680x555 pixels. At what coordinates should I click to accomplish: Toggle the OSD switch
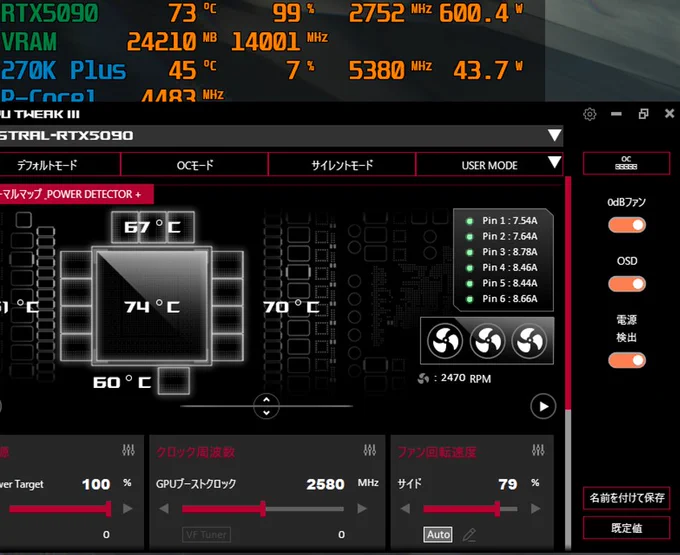click(627, 284)
